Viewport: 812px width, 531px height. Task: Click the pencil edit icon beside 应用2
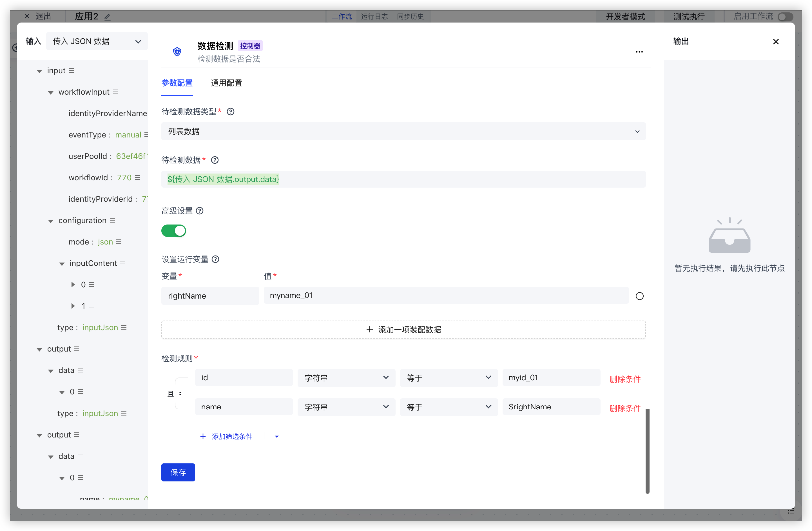pos(108,17)
